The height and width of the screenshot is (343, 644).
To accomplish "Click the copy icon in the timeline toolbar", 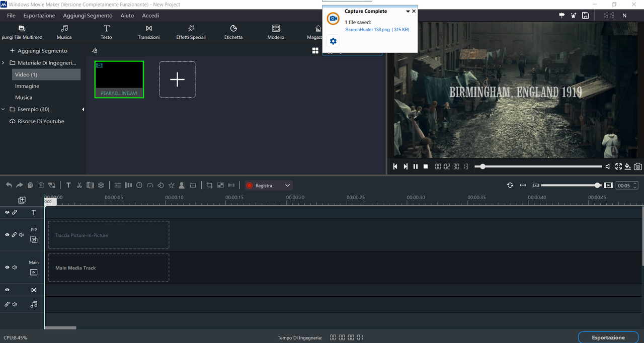I will tap(30, 185).
